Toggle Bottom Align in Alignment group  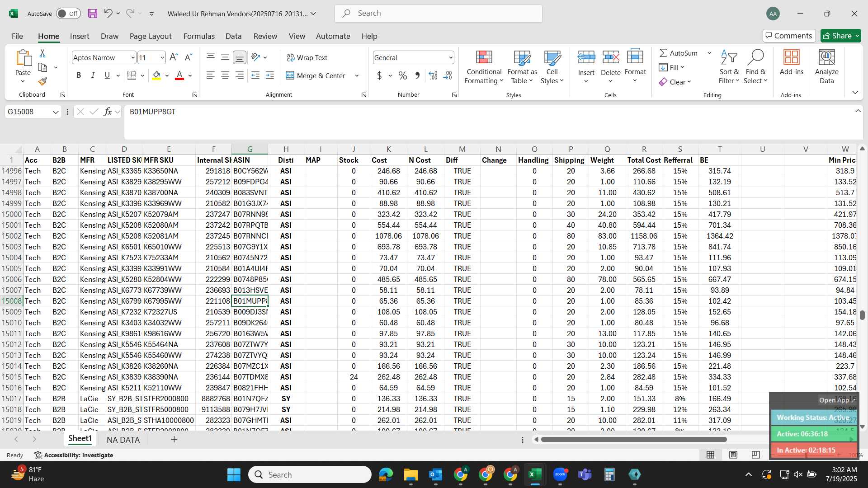[x=240, y=57]
